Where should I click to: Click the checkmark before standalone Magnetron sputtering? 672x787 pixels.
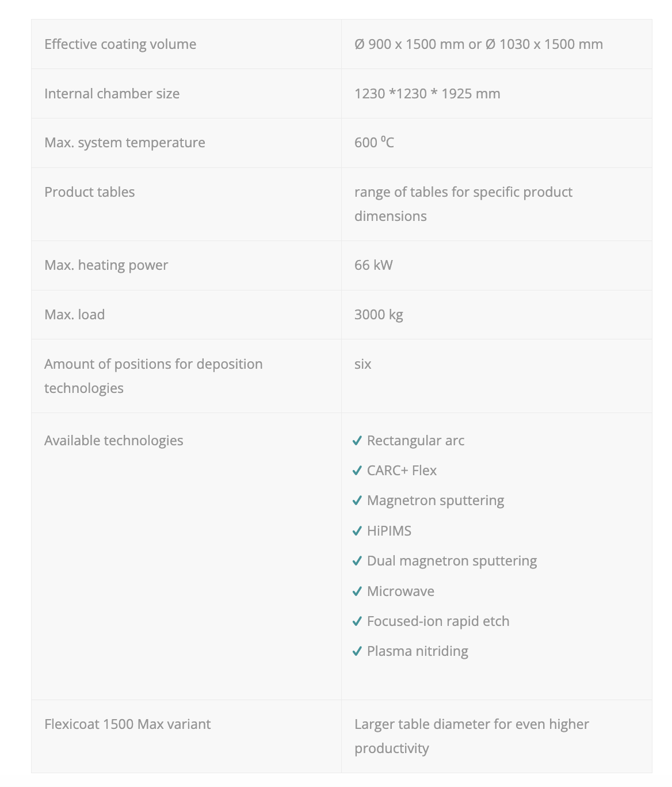coord(357,501)
